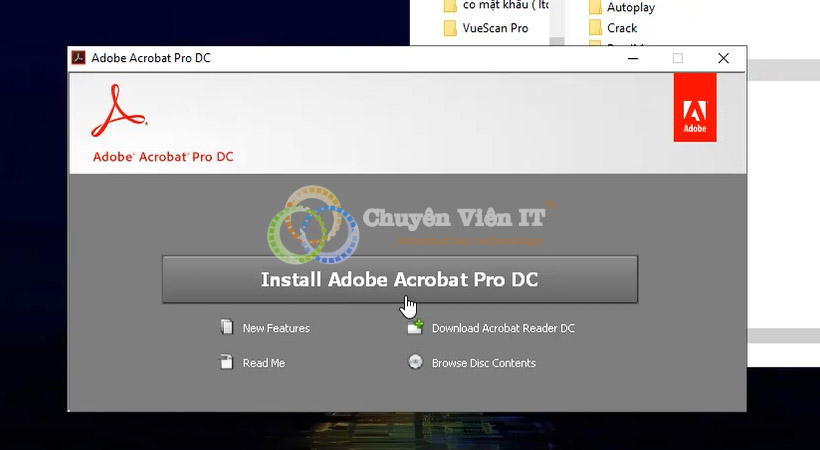Viewport: 820px width, 450px height.
Task: Click the Crack folder icon
Action: pyautogui.click(x=595, y=28)
